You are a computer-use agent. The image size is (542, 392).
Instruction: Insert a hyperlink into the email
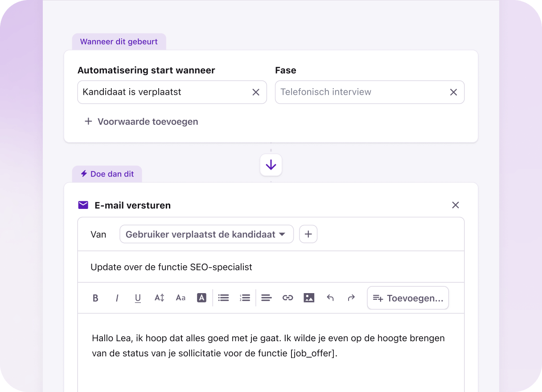(287, 298)
